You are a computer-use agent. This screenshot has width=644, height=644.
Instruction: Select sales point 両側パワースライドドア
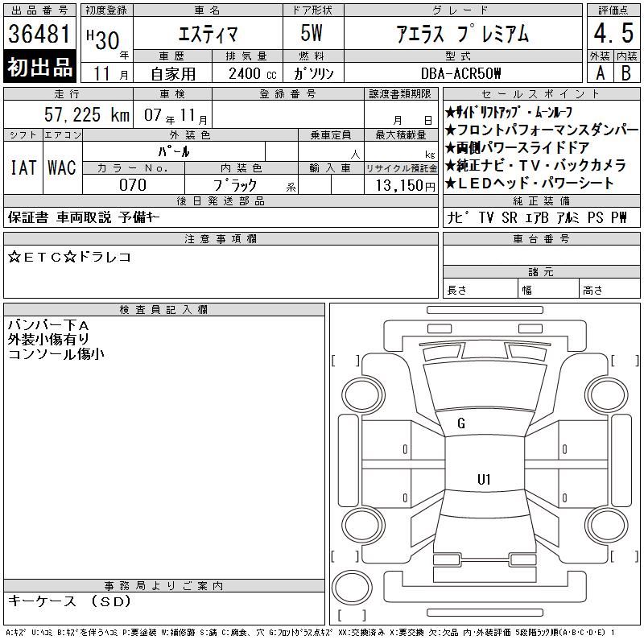tap(518, 147)
